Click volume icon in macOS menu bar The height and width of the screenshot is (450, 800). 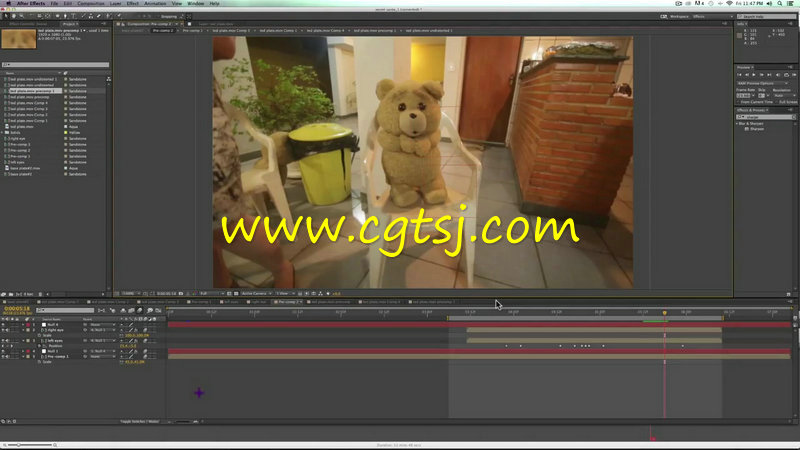coord(769,4)
